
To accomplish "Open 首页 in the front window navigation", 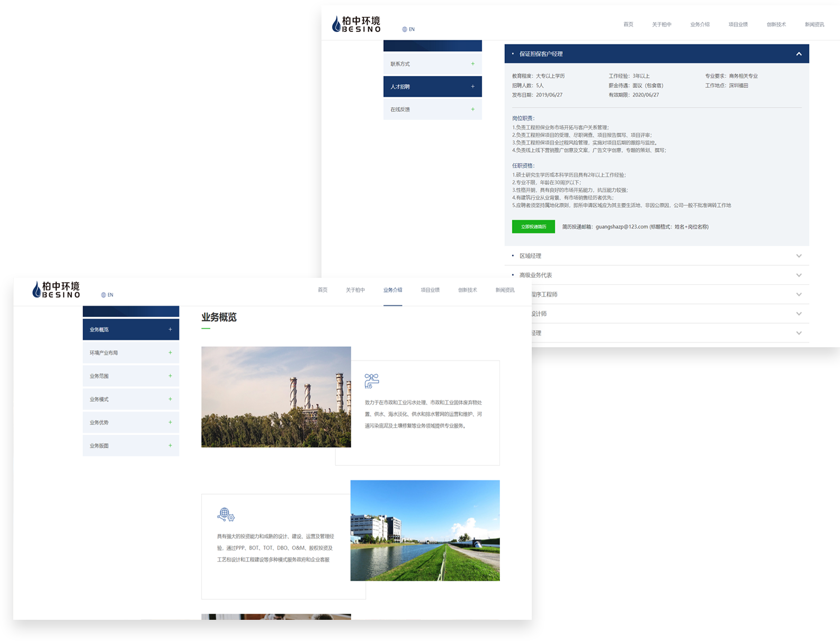I will click(323, 290).
